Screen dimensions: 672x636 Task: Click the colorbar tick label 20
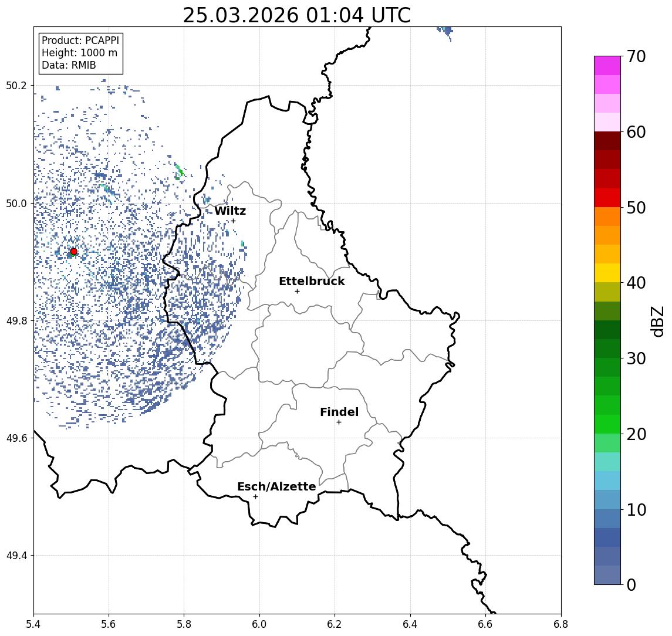[x=636, y=434]
